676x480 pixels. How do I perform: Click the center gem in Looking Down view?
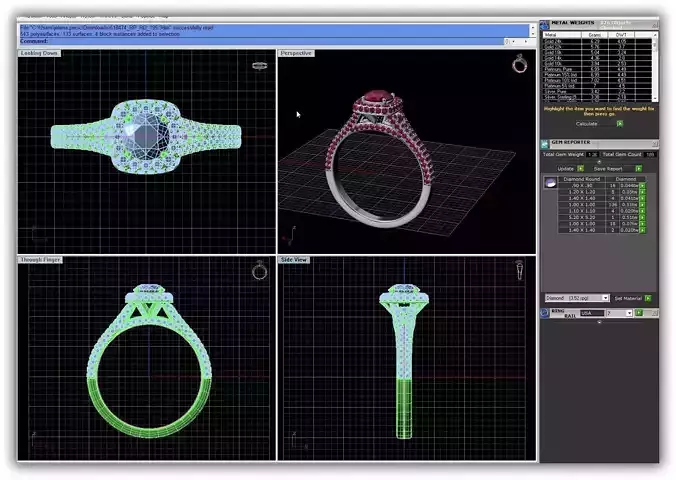[147, 137]
